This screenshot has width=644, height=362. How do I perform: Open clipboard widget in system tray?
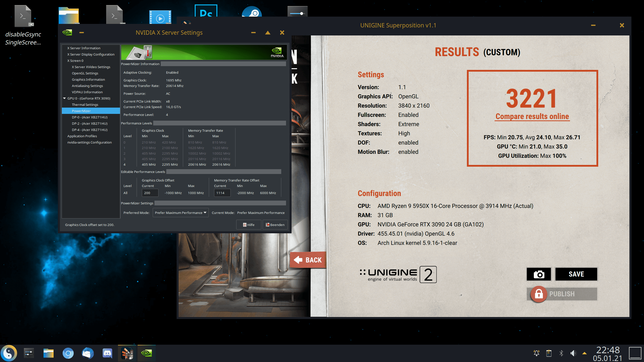549,353
